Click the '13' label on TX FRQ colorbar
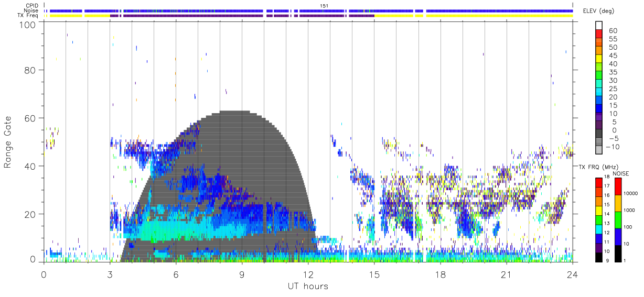 pos(607,223)
